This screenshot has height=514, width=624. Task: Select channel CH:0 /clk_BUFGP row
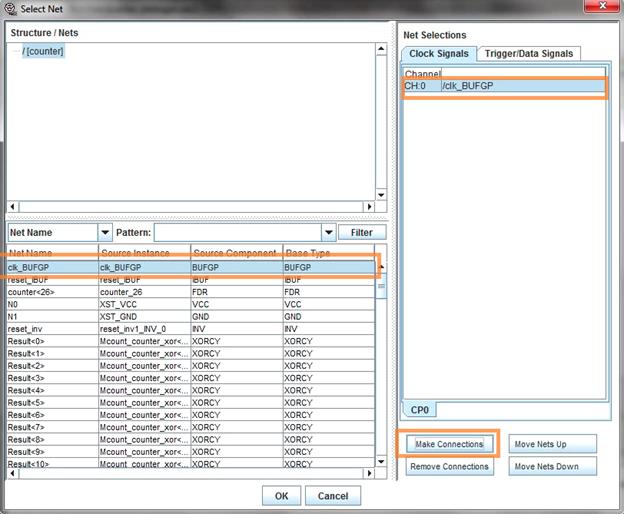(x=505, y=86)
